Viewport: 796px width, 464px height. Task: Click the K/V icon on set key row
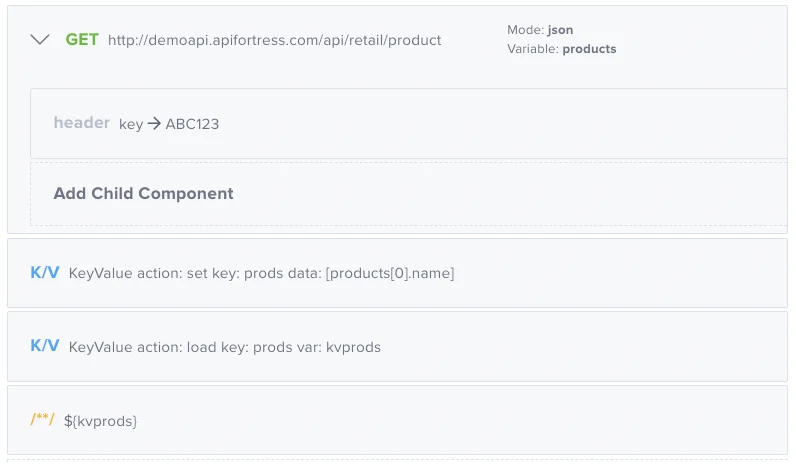click(x=45, y=272)
